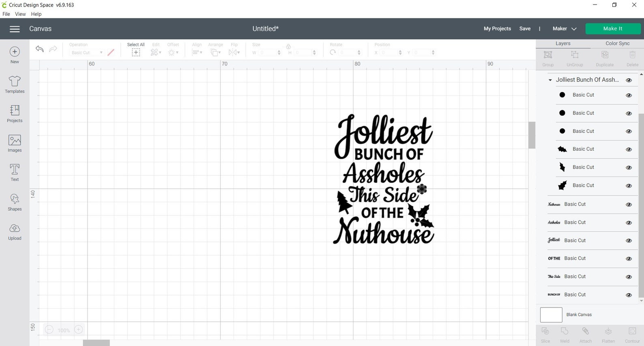The width and height of the screenshot is (644, 346).
Task: Toggle visibility of Jolliest Bunch group
Action: [629, 80]
